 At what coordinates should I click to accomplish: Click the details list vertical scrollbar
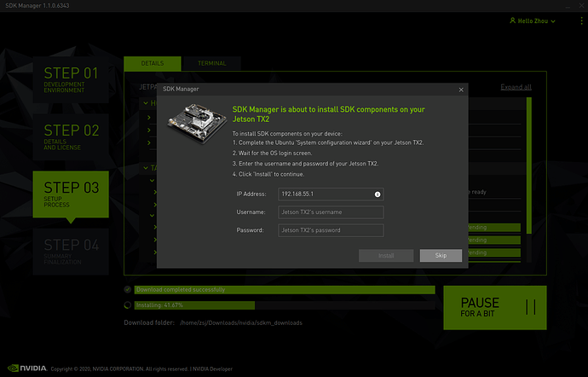(528, 165)
